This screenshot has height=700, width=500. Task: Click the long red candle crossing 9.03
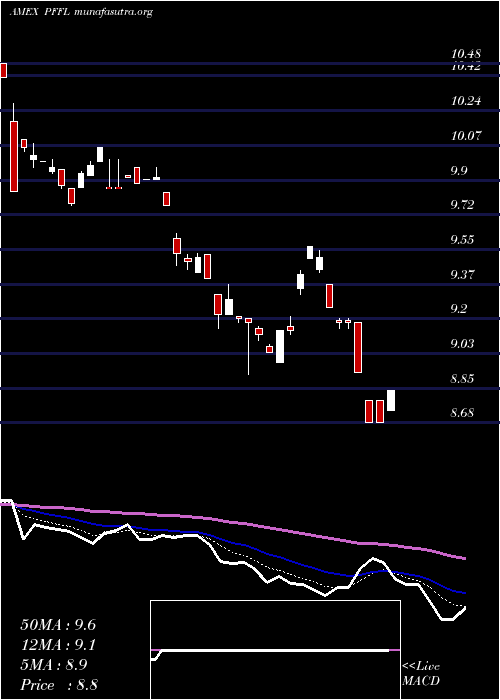(x=358, y=347)
